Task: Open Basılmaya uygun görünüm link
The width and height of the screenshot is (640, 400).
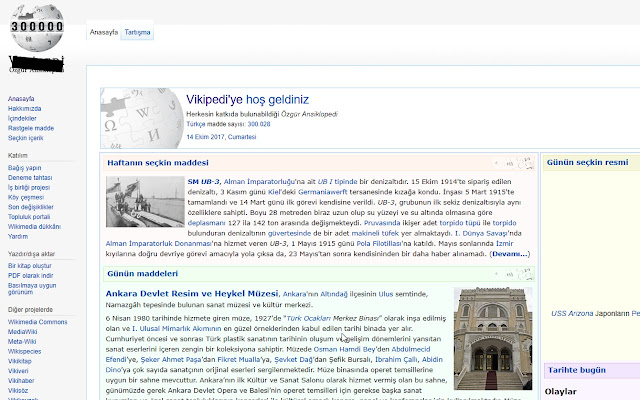Action: pyautogui.click(x=32, y=289)
